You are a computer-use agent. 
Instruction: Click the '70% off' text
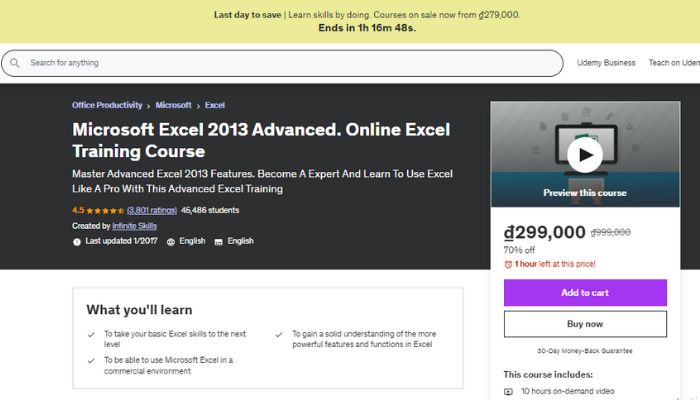click(x=519, y=250)
